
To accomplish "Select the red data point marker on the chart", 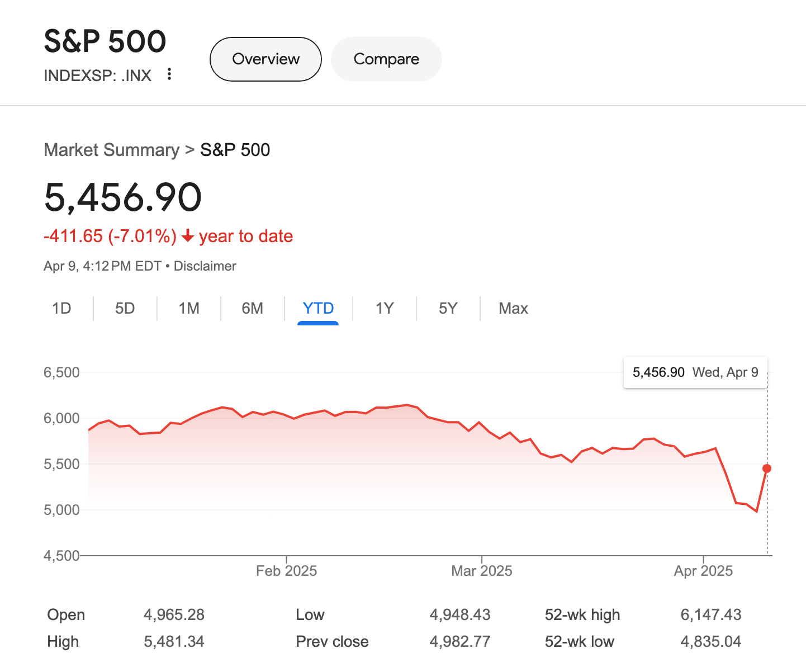I will point(767,467).
